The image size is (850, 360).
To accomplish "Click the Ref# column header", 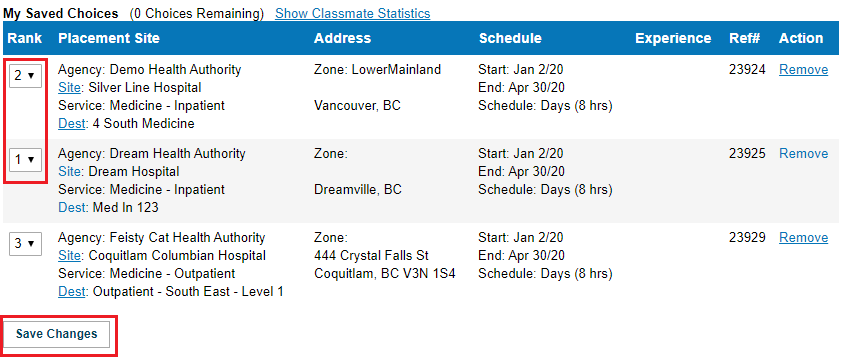I will [x=745, y=38].
